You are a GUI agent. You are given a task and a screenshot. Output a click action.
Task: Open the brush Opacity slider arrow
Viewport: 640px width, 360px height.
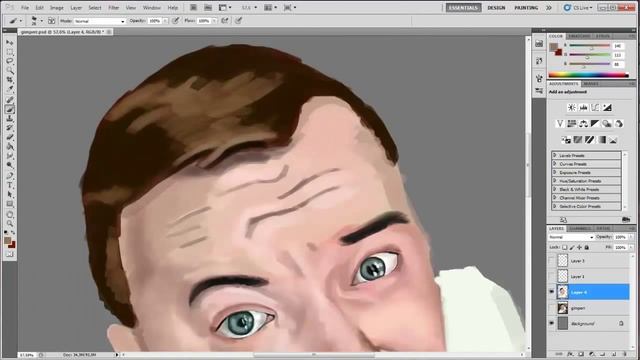coord(165,21)
